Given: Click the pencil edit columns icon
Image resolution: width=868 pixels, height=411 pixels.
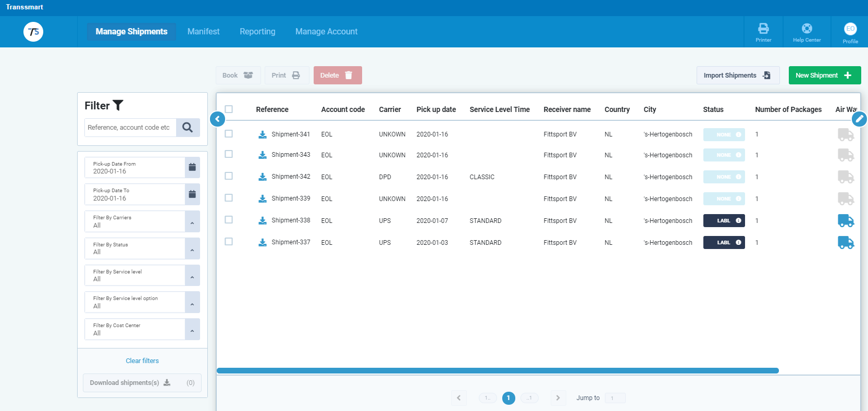Looking at the screenshot, I should pos(859,119).
